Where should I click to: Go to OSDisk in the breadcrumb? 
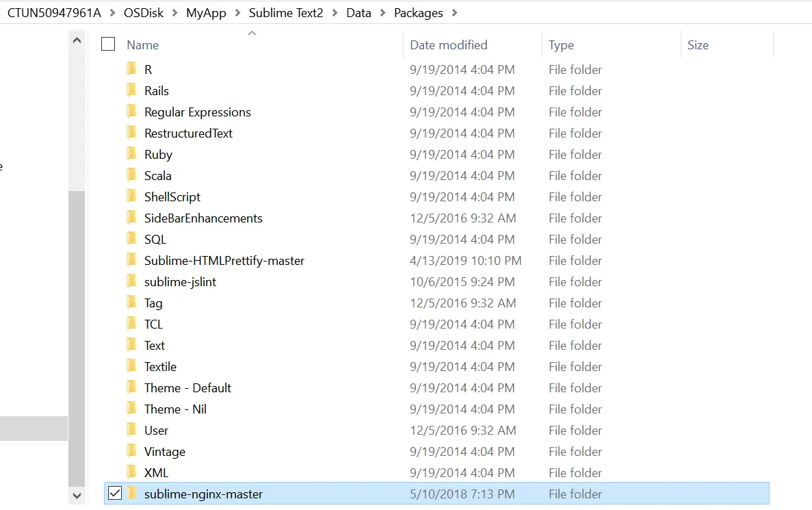point(144,13)
